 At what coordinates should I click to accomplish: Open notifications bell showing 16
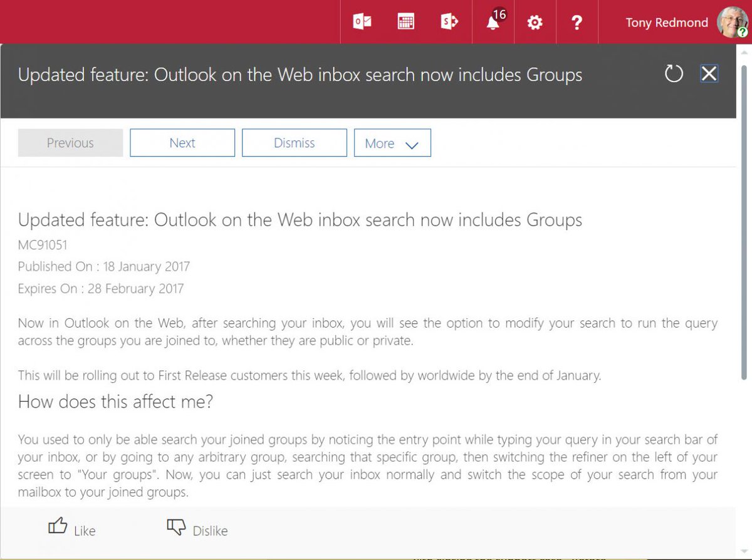click(493, 22)
